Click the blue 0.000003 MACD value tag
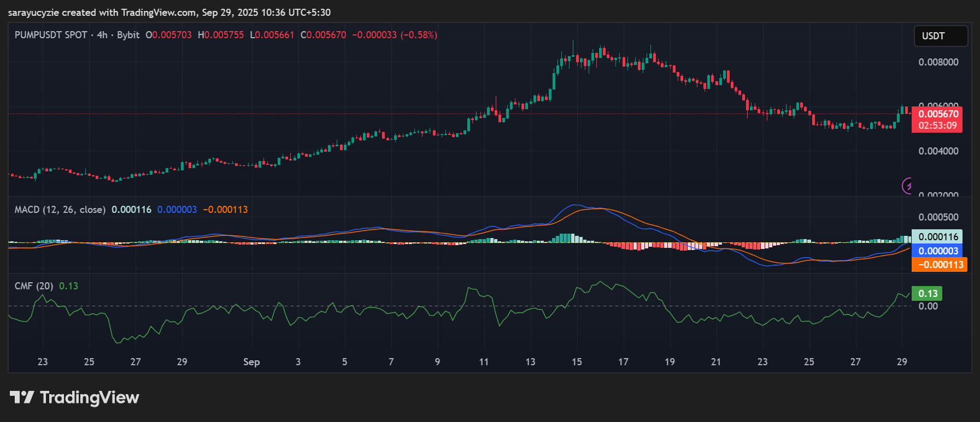The image size is (980, 422). coord(937,251)
